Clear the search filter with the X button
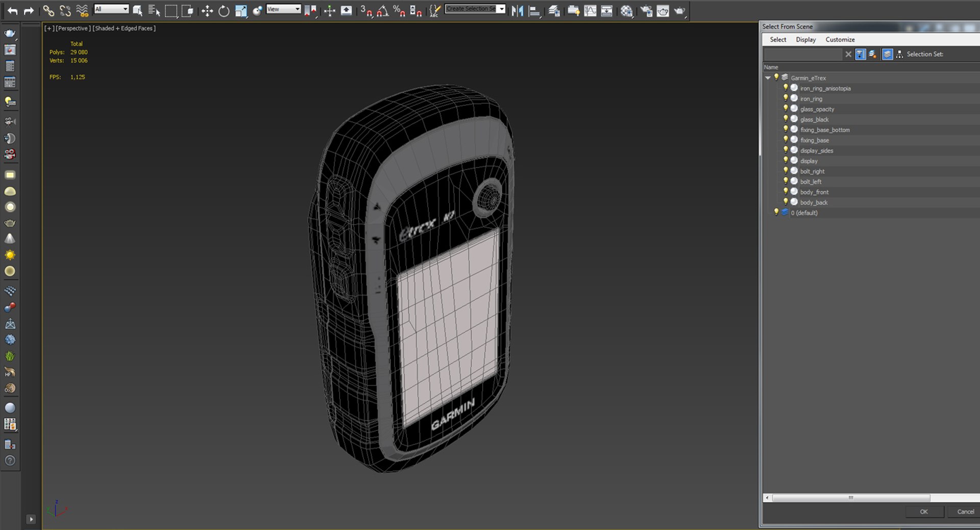This screenshot has width=980, height=530. 848,54
